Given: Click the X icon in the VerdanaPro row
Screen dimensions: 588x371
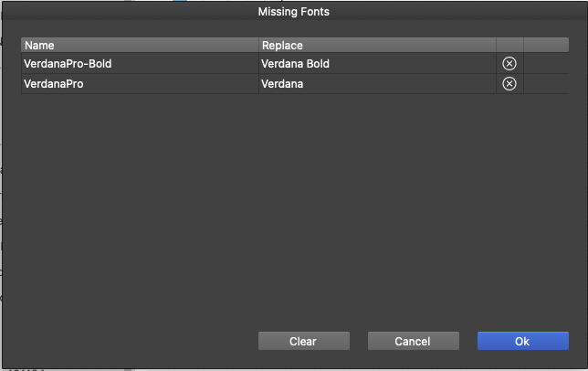Looking at the screenshot, I should [x=509, y=84].
